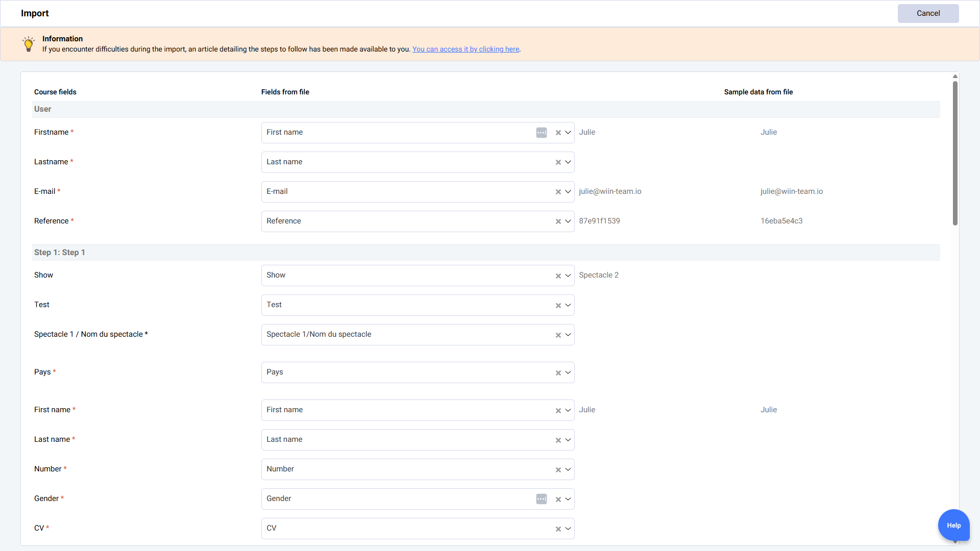Viewport: 980px width, 551px height.
Task: Click the 'Course fields' column header
Action: pyautogui.click(x=55, y=92)
